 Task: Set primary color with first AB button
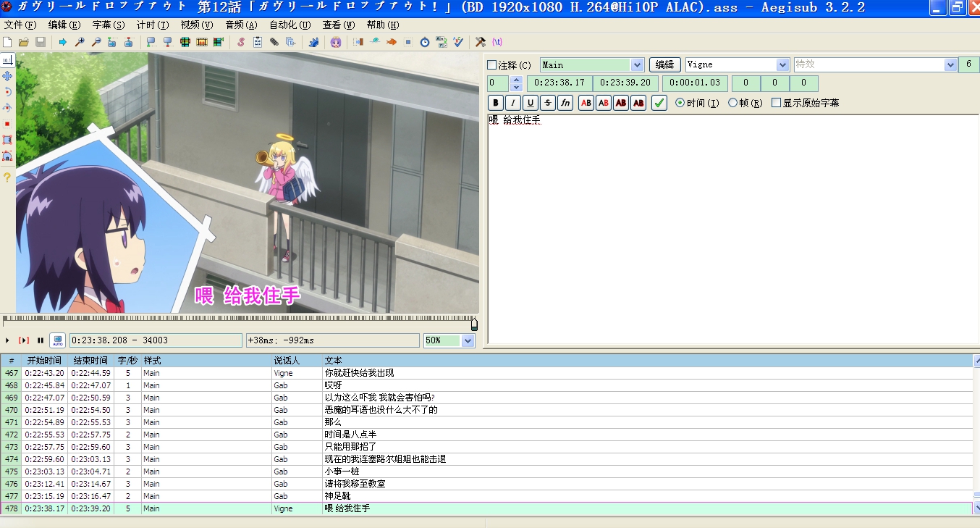[x=586, y=103]
